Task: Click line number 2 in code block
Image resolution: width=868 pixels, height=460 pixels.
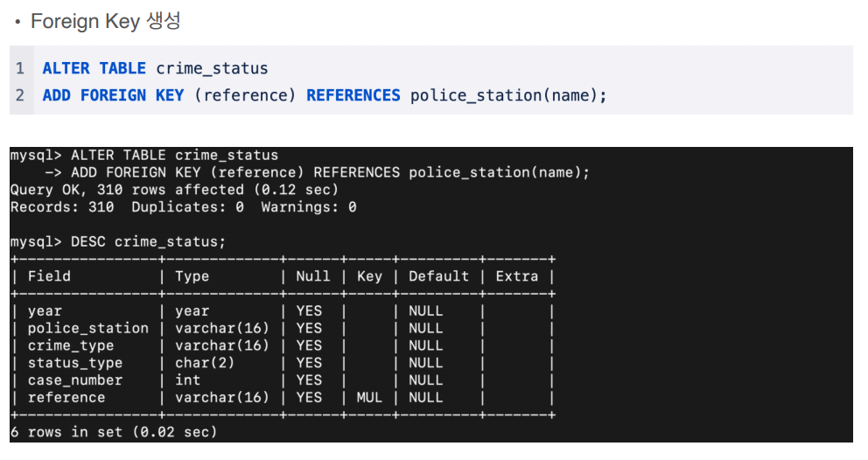Action: pos(20,95)
